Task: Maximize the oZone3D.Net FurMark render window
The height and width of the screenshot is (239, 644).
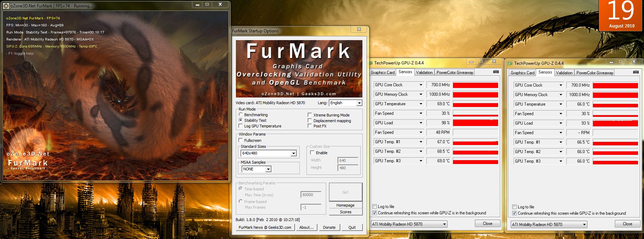Action: pyautogui.click(x=207, y=5)
